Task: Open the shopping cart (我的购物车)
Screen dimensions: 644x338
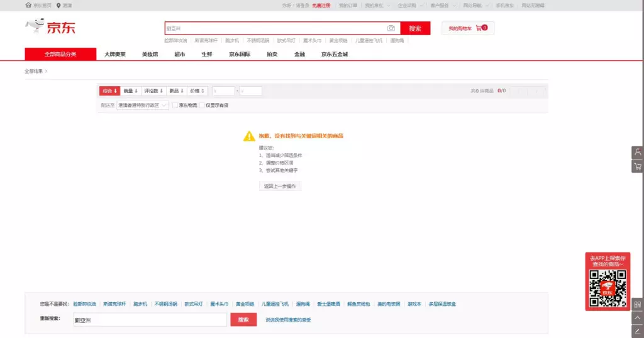Action: click(468, 28)
